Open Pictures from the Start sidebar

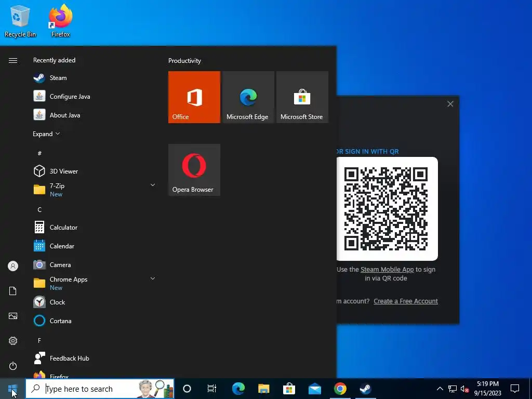[13, 316]
